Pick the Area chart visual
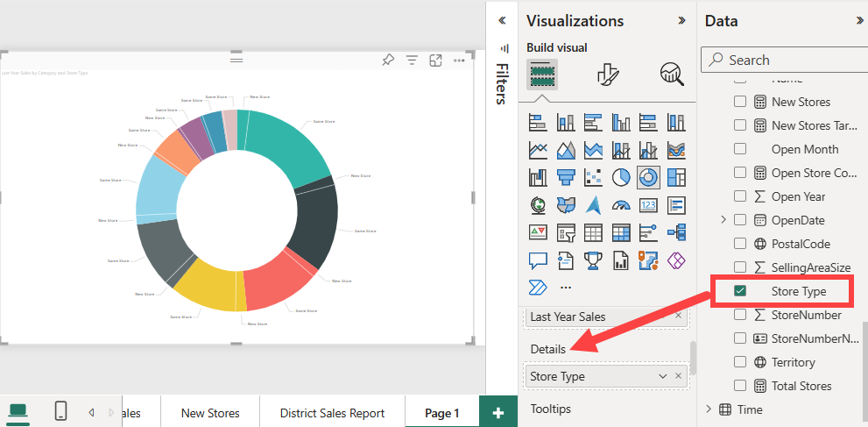 point(566,150)
